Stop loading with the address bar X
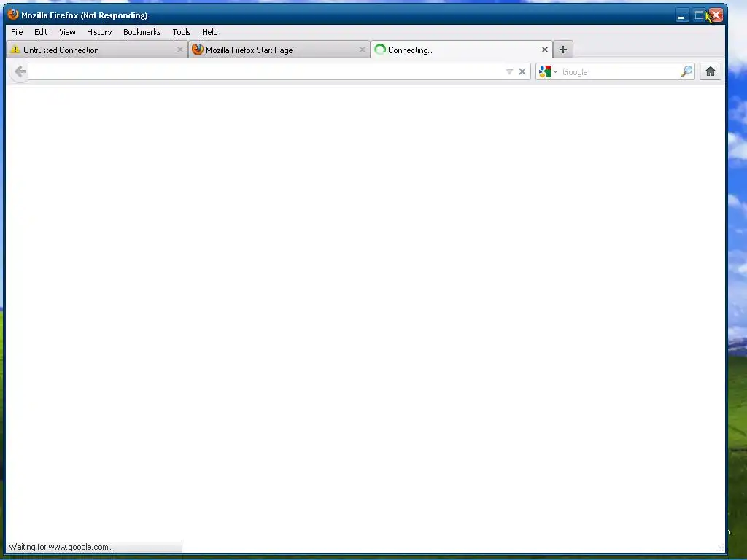Image resolution: width=747 pixels, height=560 pixels. (x=522, y=72)
